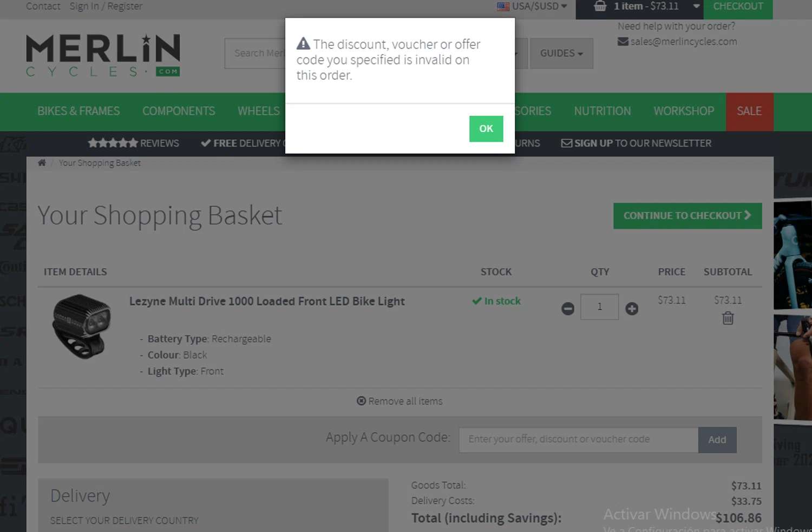Viewport: 812px width, 532px height.
Task: Click the quantity input field
Action: [599, 307]
